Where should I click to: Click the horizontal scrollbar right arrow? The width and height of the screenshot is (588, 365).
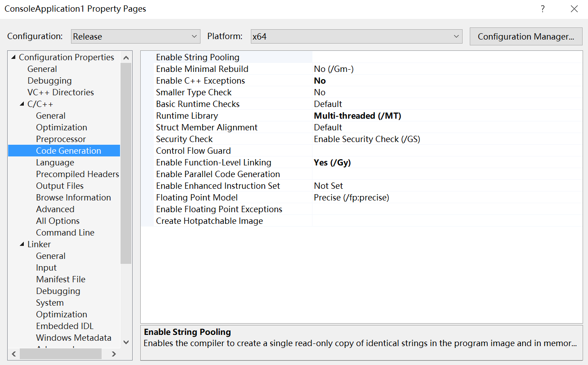(113, 354)
